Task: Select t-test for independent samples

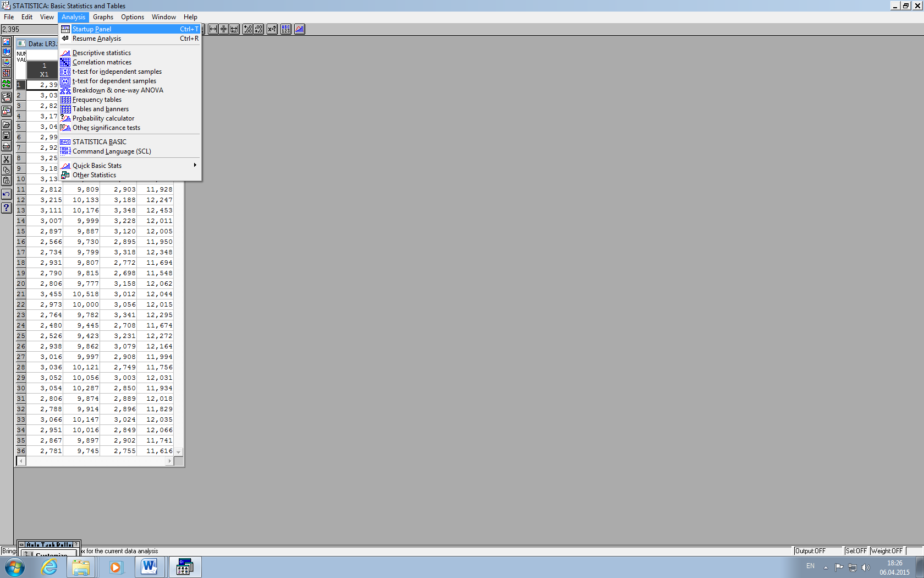Action: click(130, 72)
